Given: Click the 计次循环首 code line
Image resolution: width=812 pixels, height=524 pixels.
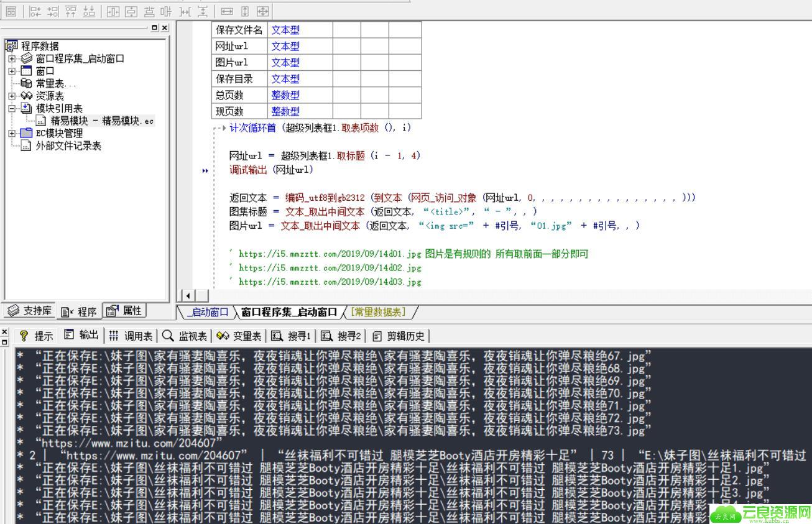Looking at the screenshot, I should pos(320,127).
